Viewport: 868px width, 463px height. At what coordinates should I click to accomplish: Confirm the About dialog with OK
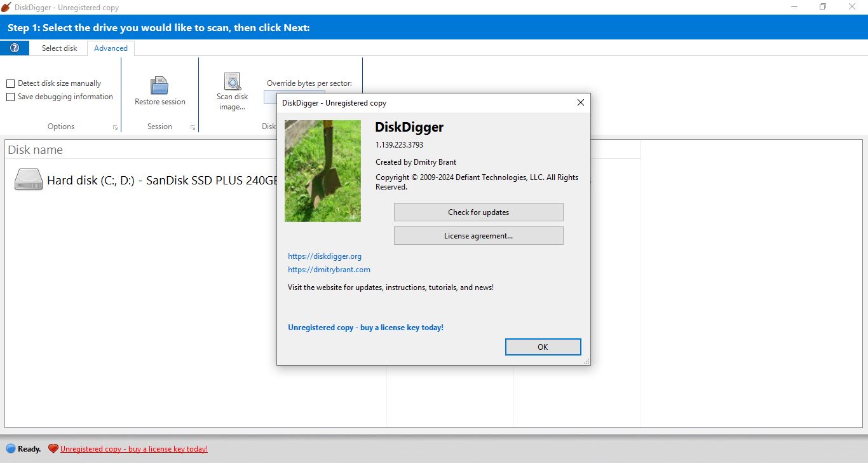pos(543,347)
